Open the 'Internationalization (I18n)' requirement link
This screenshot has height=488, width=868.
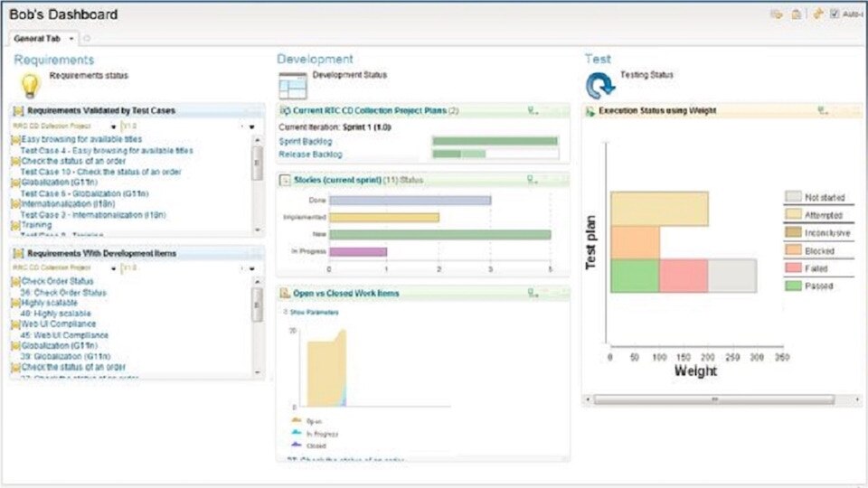click(68, 203)
